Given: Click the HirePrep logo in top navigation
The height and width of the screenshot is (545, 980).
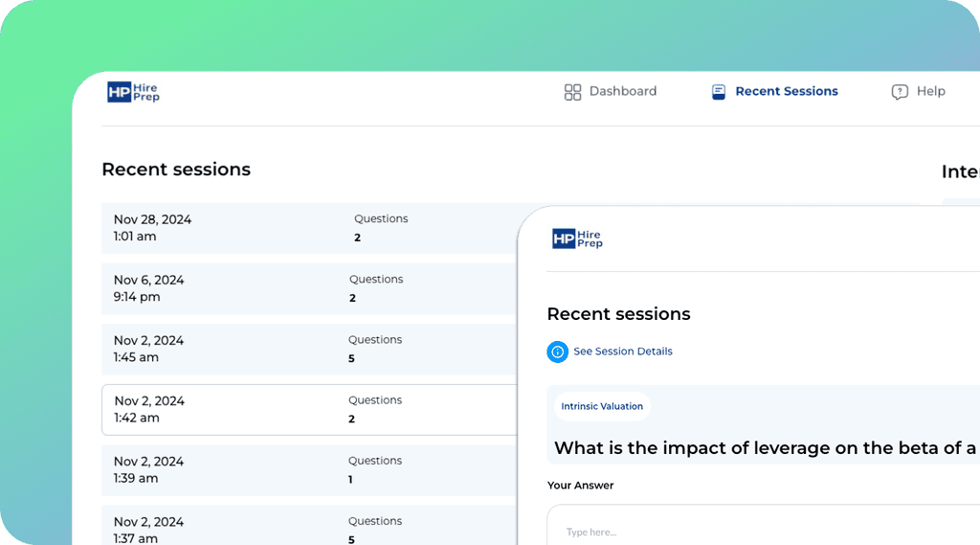Looking at the screenshot, I should pos(133,92).
